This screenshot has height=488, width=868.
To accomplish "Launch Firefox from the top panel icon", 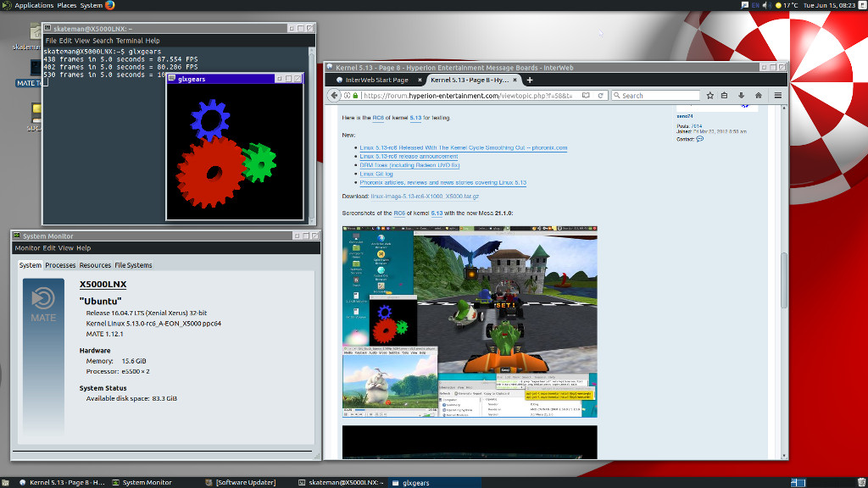I will point(109,5).
